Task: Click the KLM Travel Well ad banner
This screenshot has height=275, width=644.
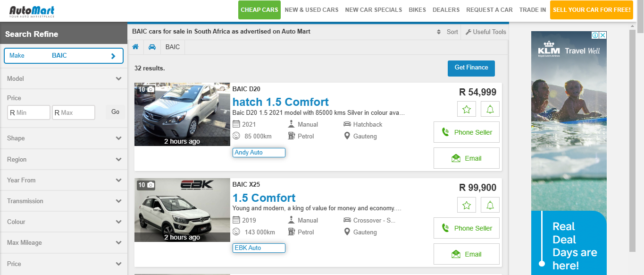Action: point(569,153)
